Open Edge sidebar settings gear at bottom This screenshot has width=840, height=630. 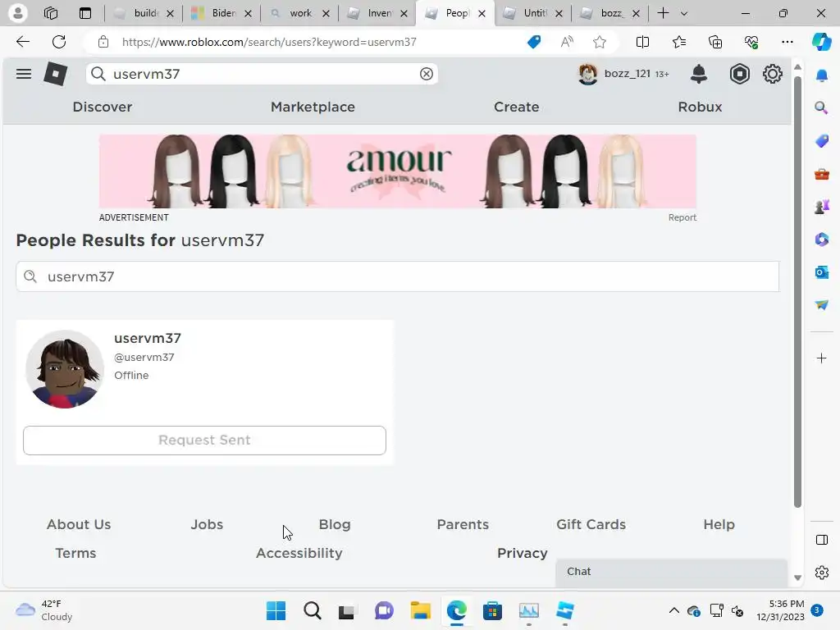(822, 573)
